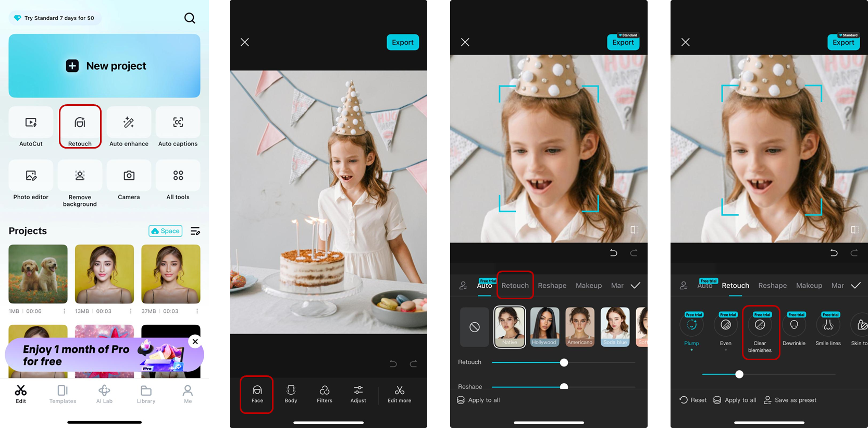Open the Camera tool

129,181
